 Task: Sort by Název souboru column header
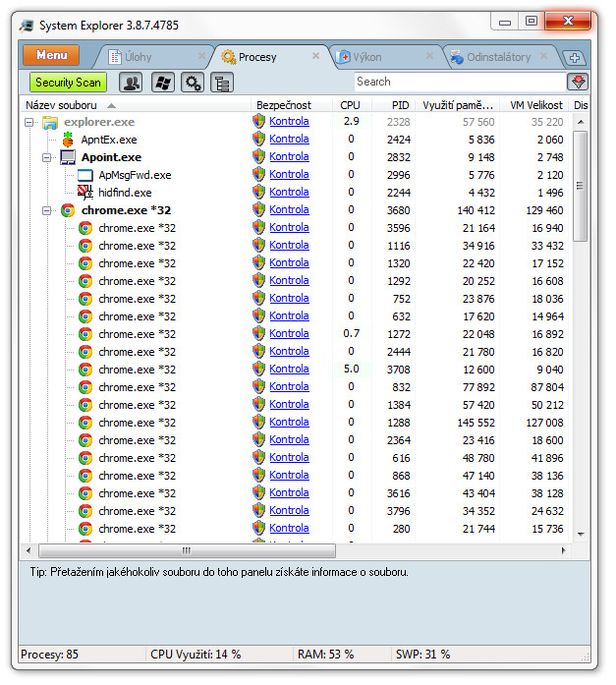click(135, 105)
